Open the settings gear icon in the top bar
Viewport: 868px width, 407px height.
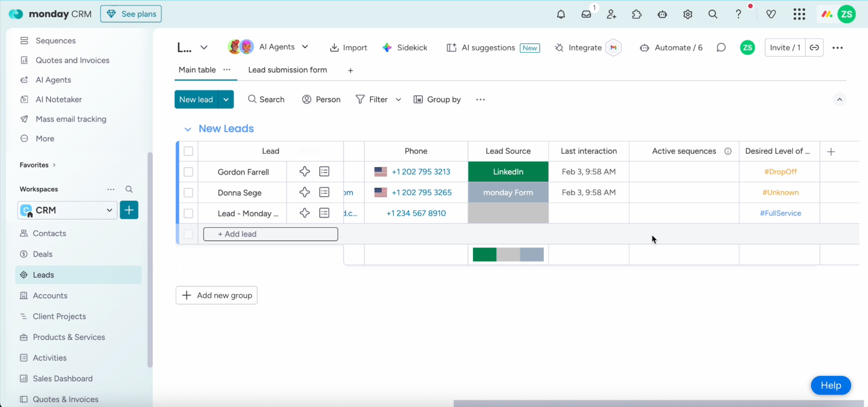[x=688, y=14]
